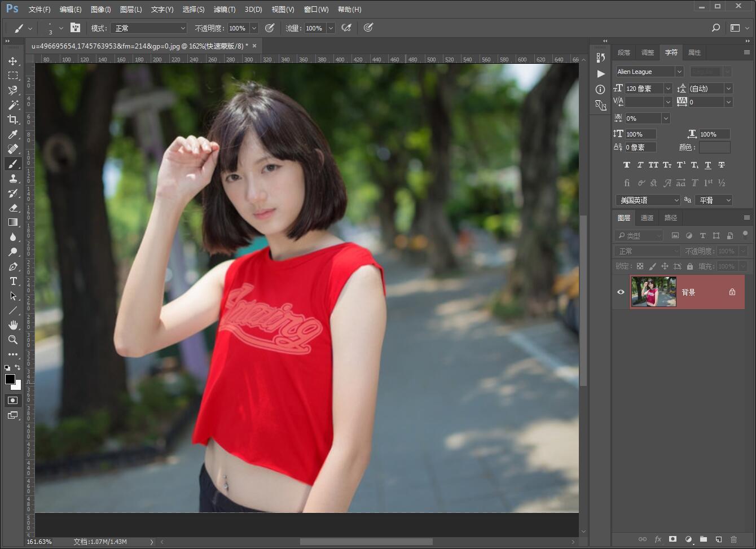Select the Eyedropper tool
The image size is (756, 549).
pos(12,134)
